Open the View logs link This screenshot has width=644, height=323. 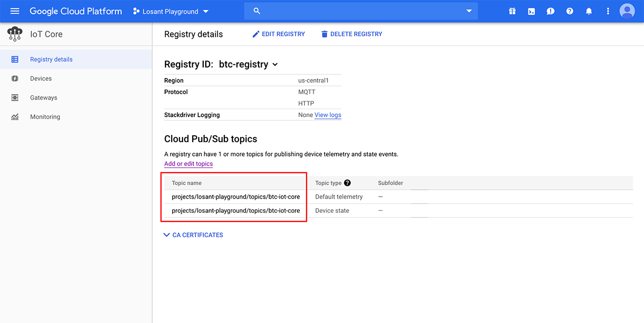[x=328, y=115]
